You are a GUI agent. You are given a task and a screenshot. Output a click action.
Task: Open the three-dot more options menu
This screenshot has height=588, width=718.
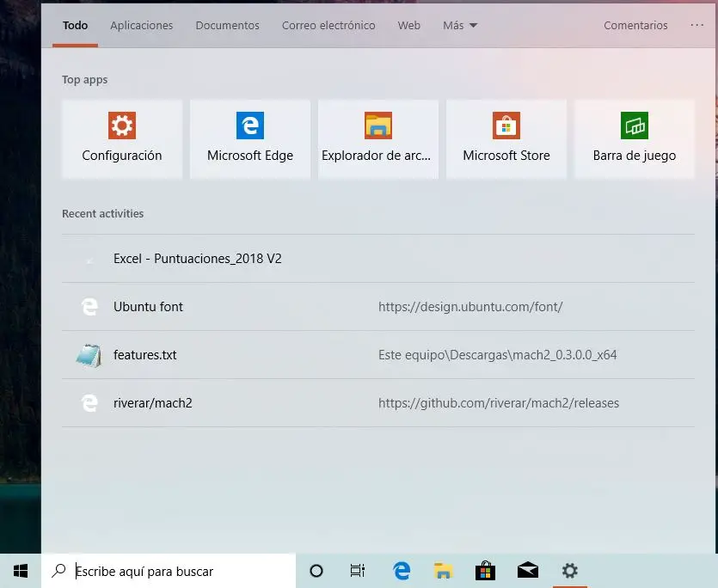(697, 25)
